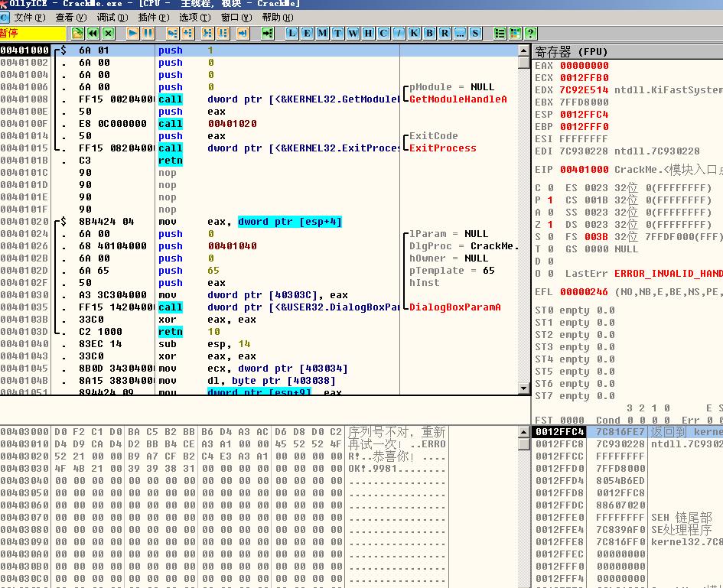Restart the program with the rewind icon
This screenshot has width=723, height=588.
[x=93, y=33]
